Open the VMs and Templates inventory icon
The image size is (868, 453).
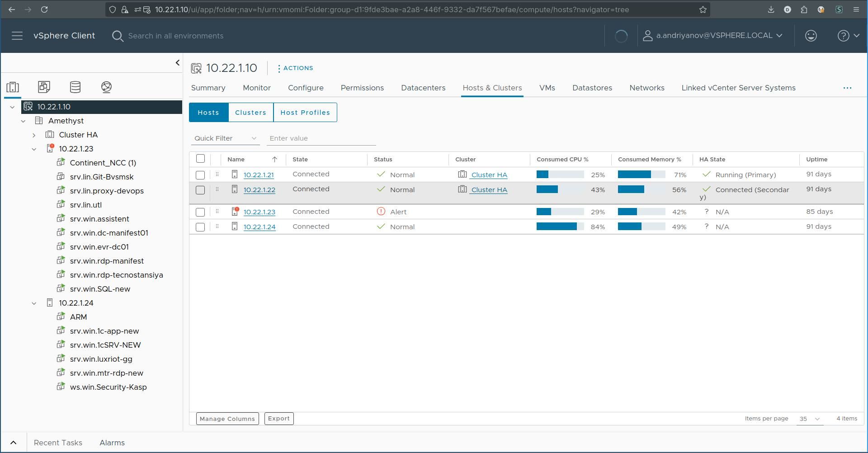[44, 87]
